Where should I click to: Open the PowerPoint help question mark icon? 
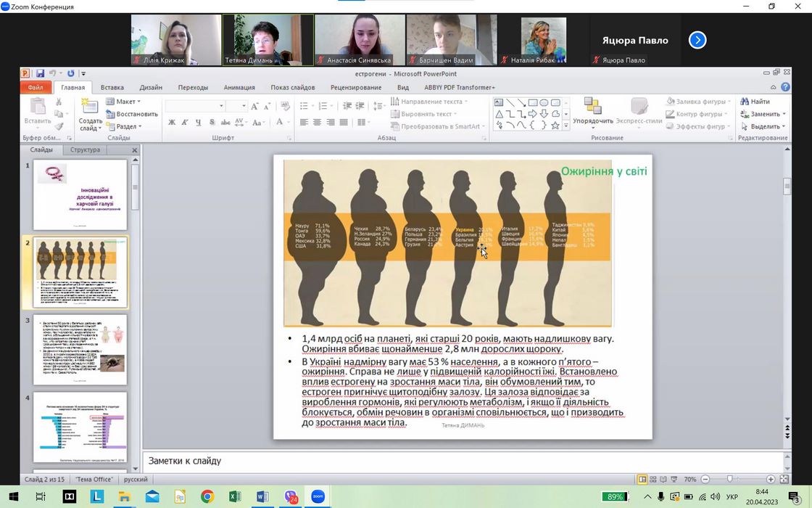pyautogui.click(x=786, y=87)
